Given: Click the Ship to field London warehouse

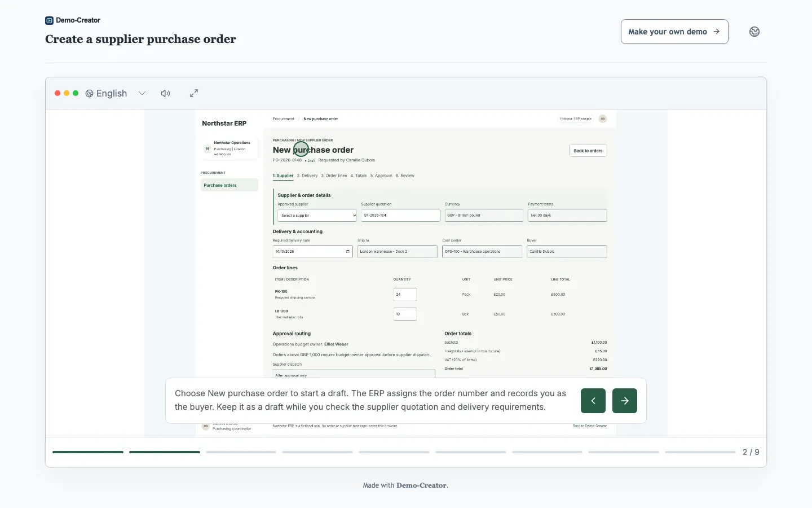Looking at the screenshot, I should (398, 252).
